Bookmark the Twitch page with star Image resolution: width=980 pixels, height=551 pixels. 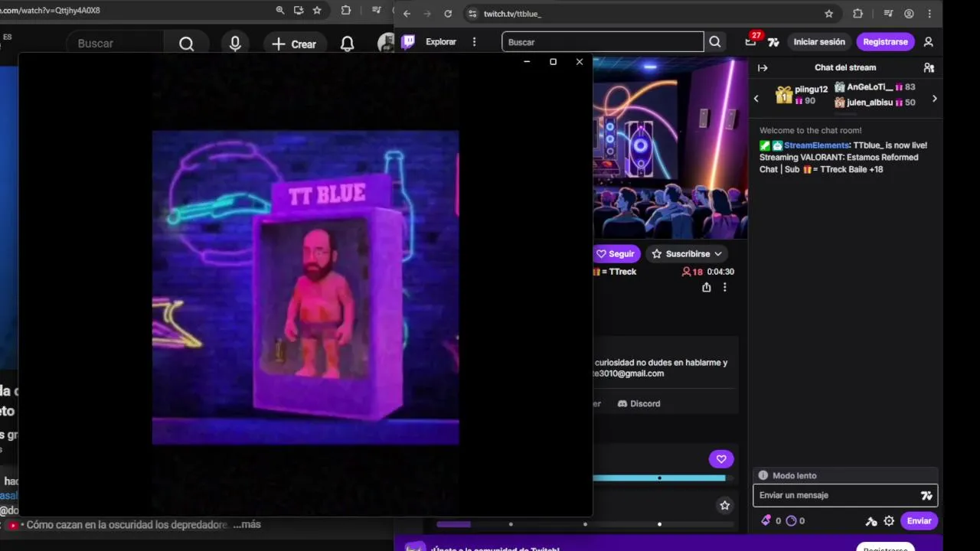[828, 14]
